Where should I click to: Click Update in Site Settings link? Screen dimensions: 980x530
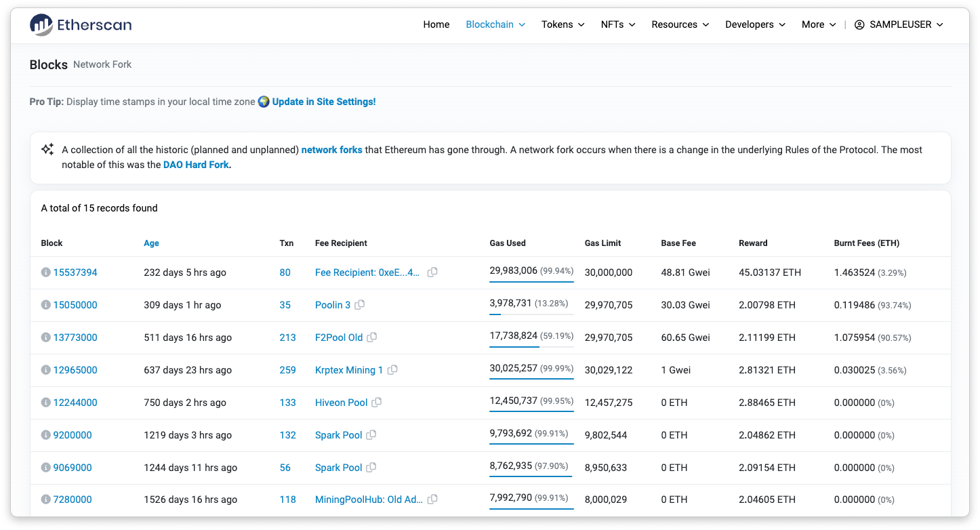[323, 102]
